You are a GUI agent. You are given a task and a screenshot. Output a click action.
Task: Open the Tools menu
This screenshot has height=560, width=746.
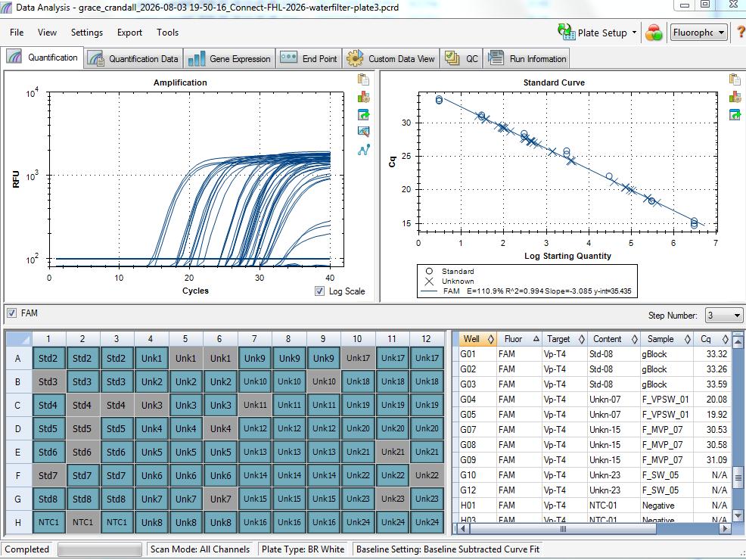(x=167, y=33)
